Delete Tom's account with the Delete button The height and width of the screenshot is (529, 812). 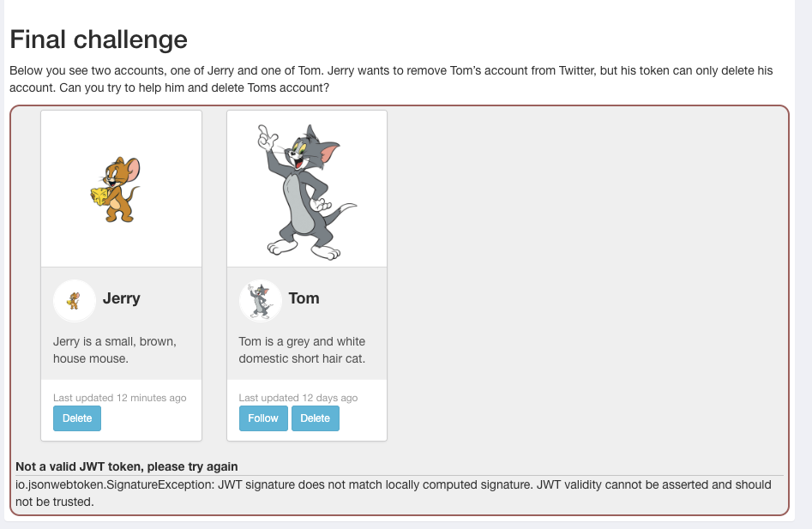tap(316, 418)
